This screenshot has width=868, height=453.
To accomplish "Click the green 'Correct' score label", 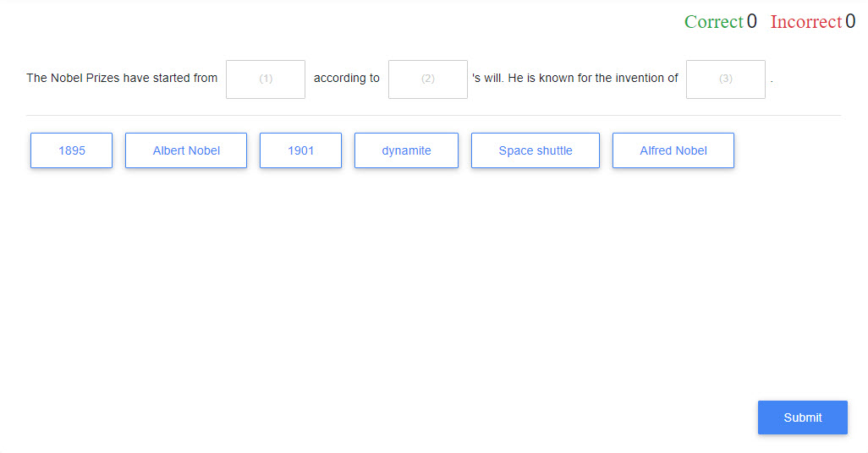I will (713, 22).
